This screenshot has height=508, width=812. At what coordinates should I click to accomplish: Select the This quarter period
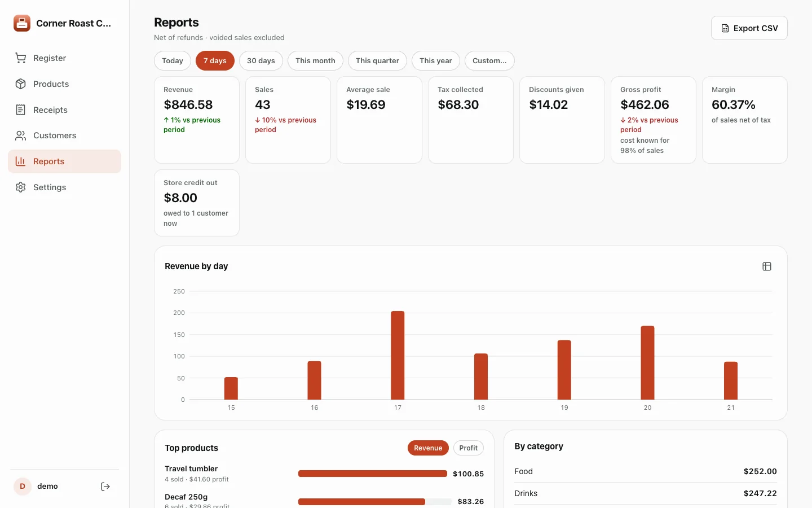pyautogui.click(x=377, y=61)
